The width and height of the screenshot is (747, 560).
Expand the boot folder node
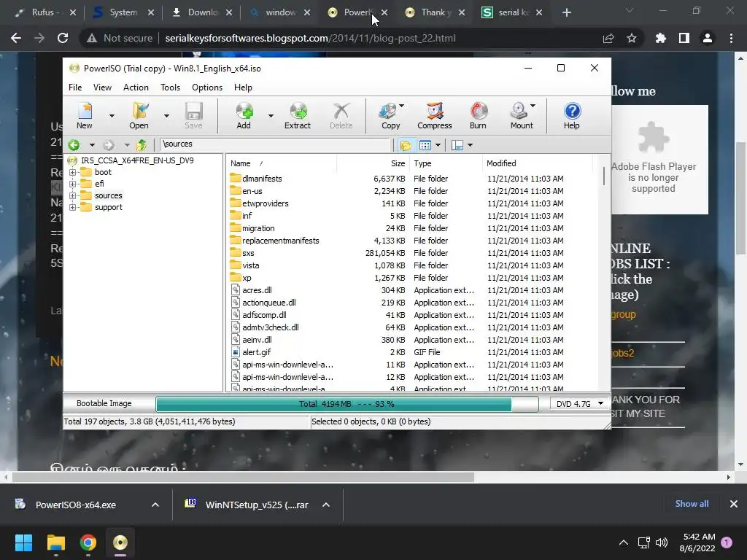[72, 172]
